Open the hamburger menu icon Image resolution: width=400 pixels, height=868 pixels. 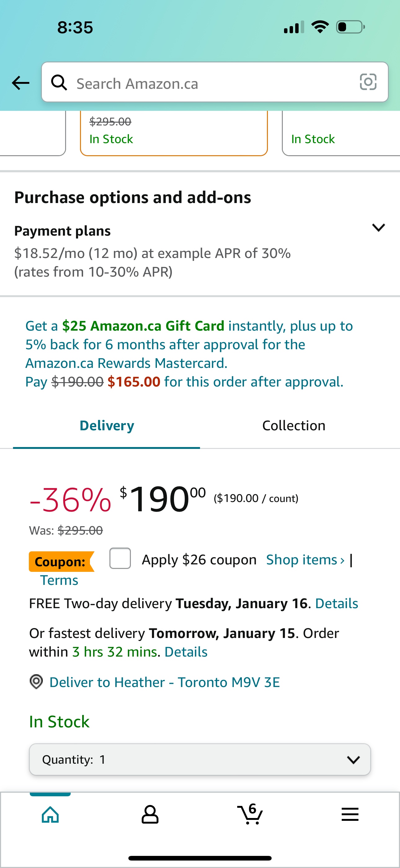(x=350, y=815)
